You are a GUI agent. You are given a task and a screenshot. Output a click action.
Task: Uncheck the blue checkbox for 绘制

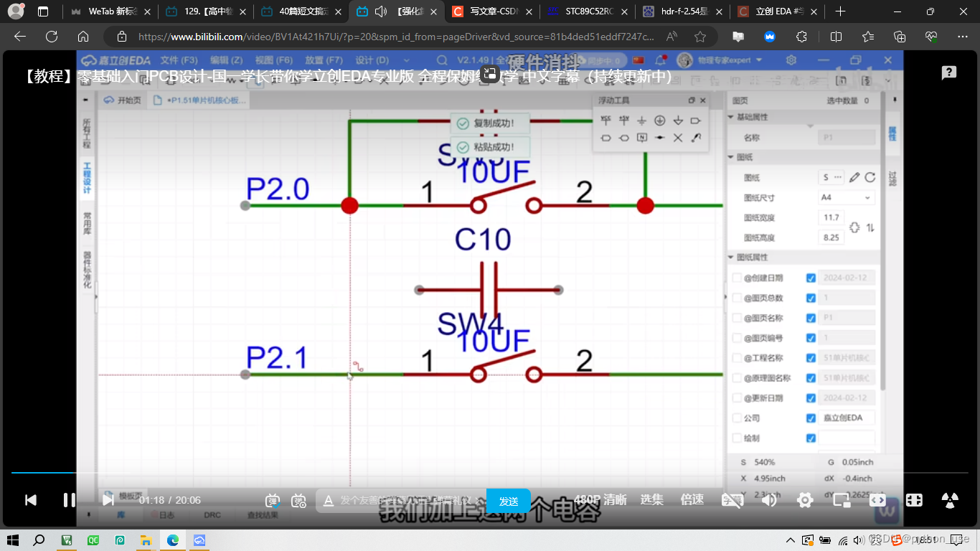[x=811, y=438]
